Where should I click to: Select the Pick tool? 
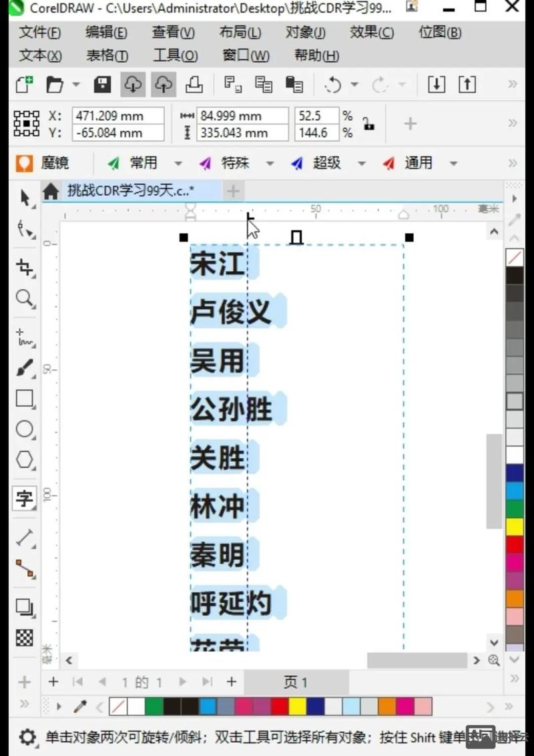tap(25, 198)
